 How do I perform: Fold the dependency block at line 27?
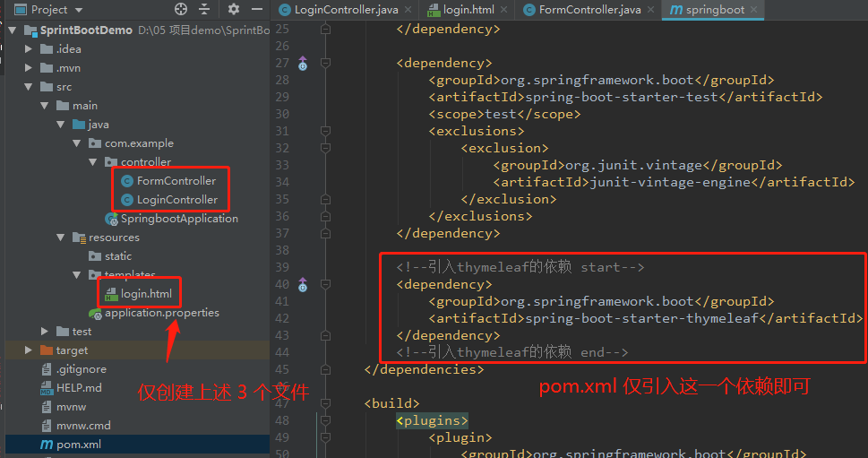[325, 63]
